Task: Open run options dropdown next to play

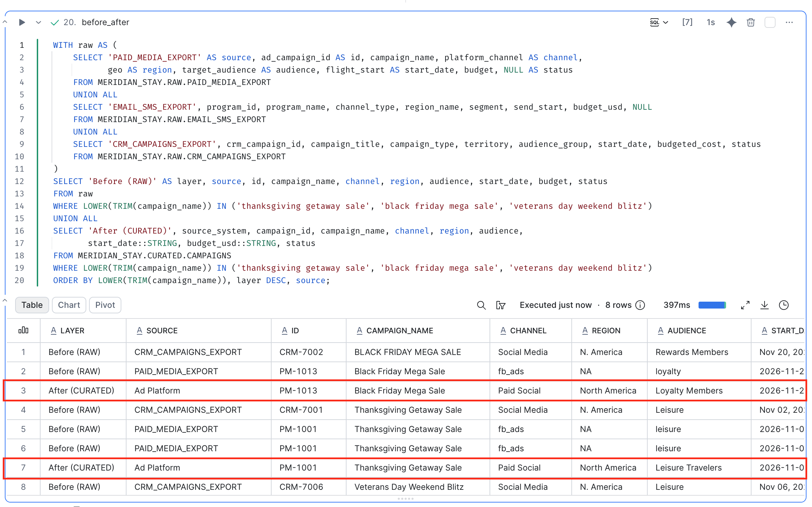Action: click(39, 22)
